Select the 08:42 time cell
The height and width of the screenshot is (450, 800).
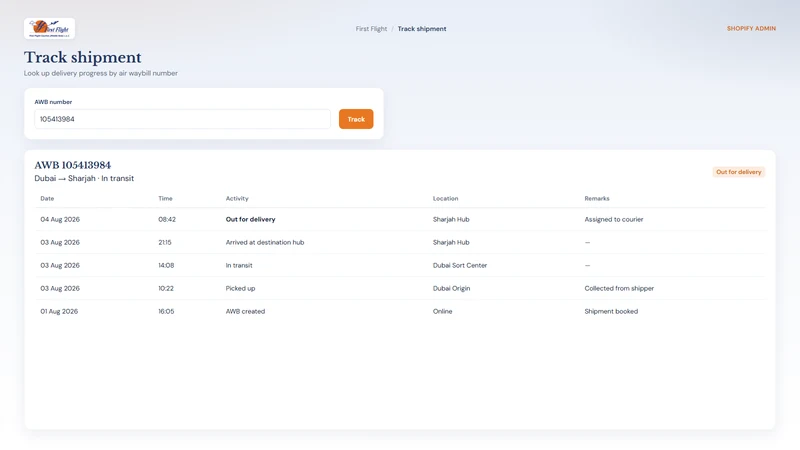167,219
